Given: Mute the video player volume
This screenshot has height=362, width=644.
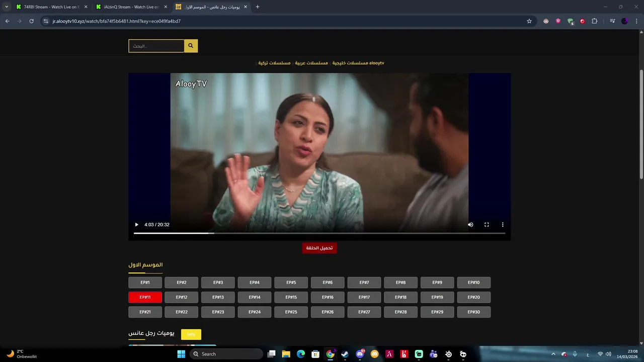Looking at the screenshot, I should pos(470,225).
